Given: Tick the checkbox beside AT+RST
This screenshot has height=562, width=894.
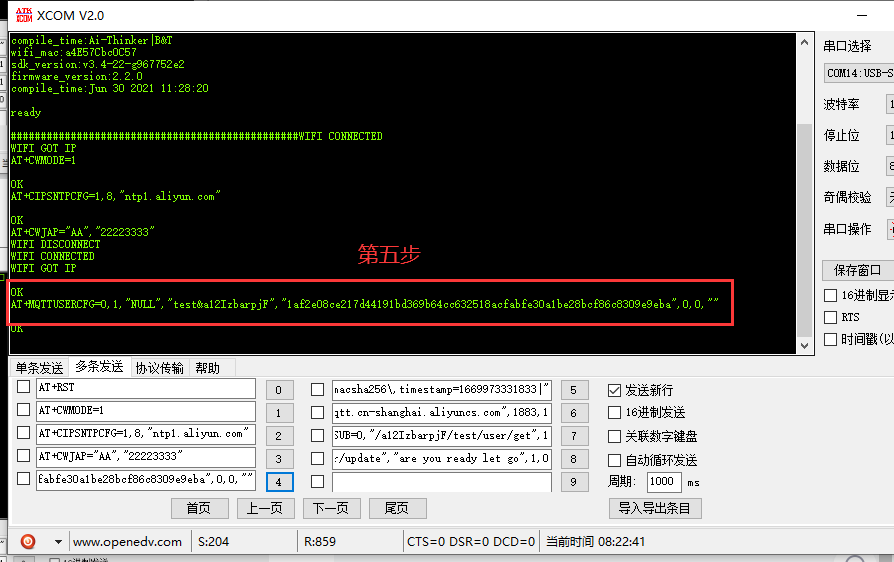Looking at the screenshot, I should click(x=23, y=387).
